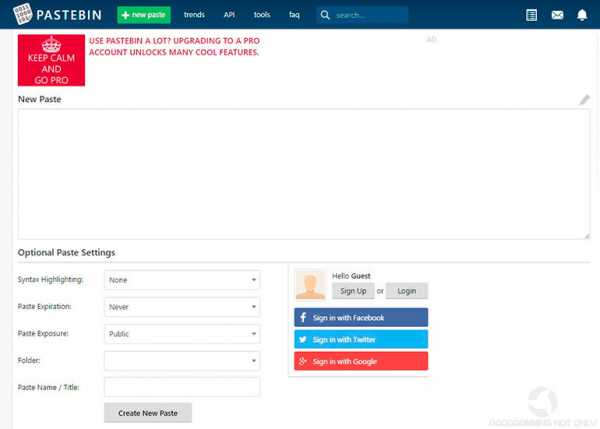Open the faq menu item

coord(294,15)
